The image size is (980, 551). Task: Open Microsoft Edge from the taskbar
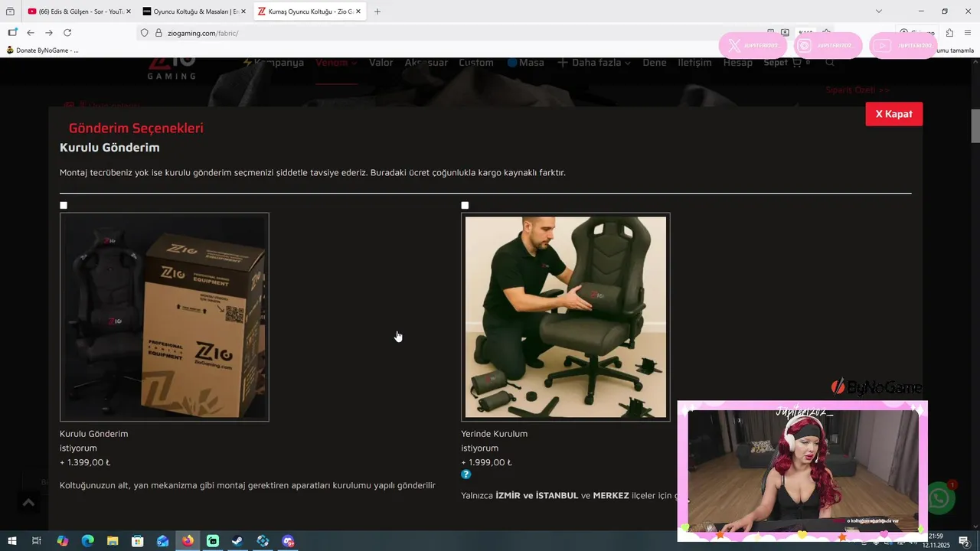87,541
